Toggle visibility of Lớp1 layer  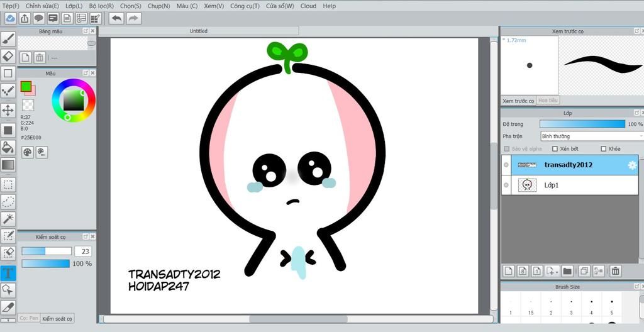(506, 185)
